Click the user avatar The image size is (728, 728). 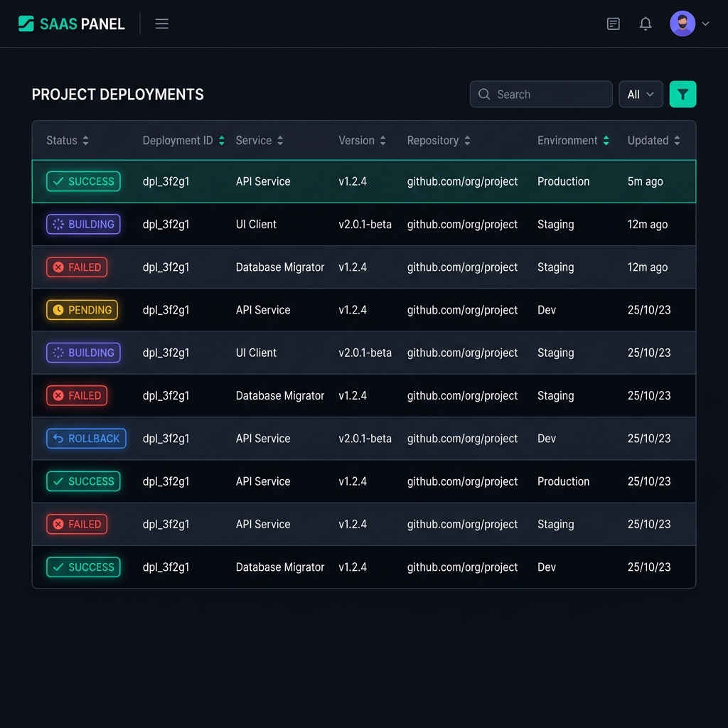pyautogui.click(x=682, y=23)
